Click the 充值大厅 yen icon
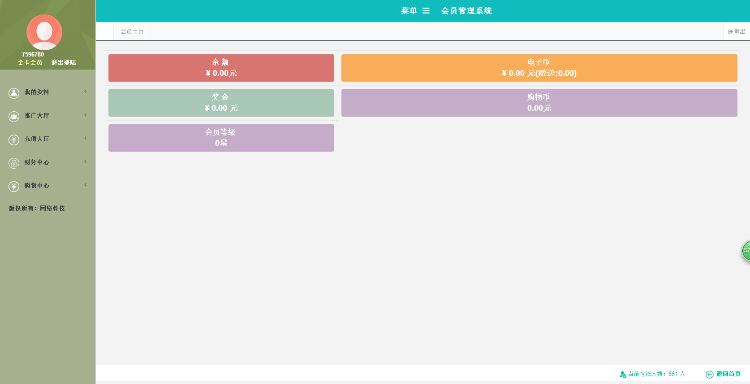 click(x=13, y=140)
